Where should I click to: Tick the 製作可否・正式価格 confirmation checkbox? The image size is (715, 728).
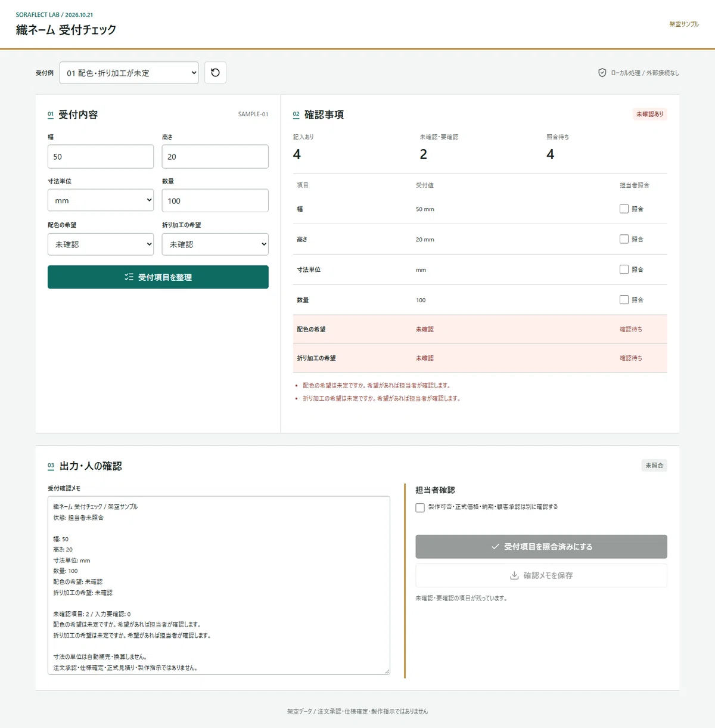click(420, 507)
